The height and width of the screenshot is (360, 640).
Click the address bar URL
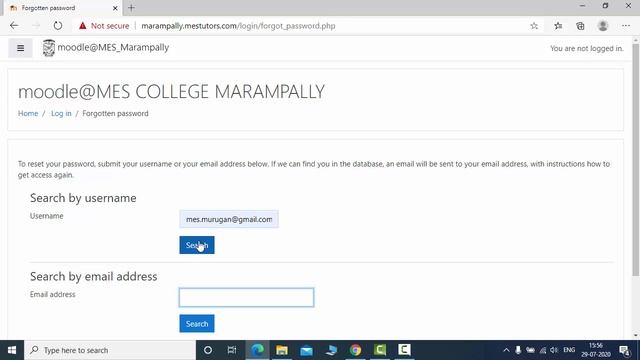point(238,26)
